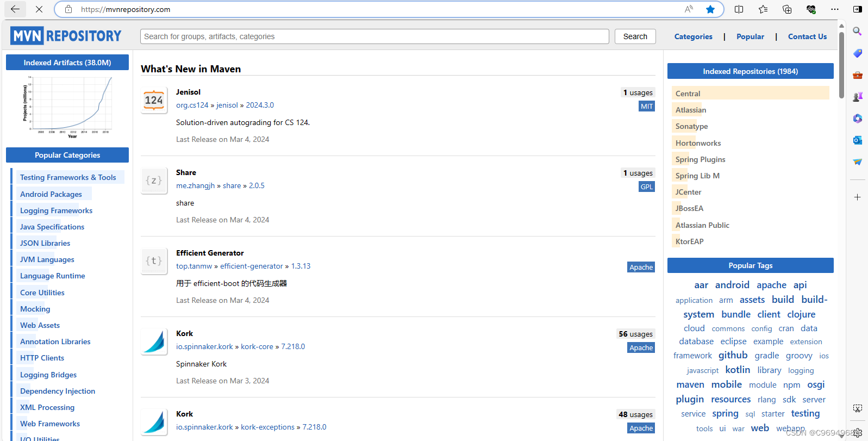Click the GPL license badge
868x441 pixels.
[646, 187]
